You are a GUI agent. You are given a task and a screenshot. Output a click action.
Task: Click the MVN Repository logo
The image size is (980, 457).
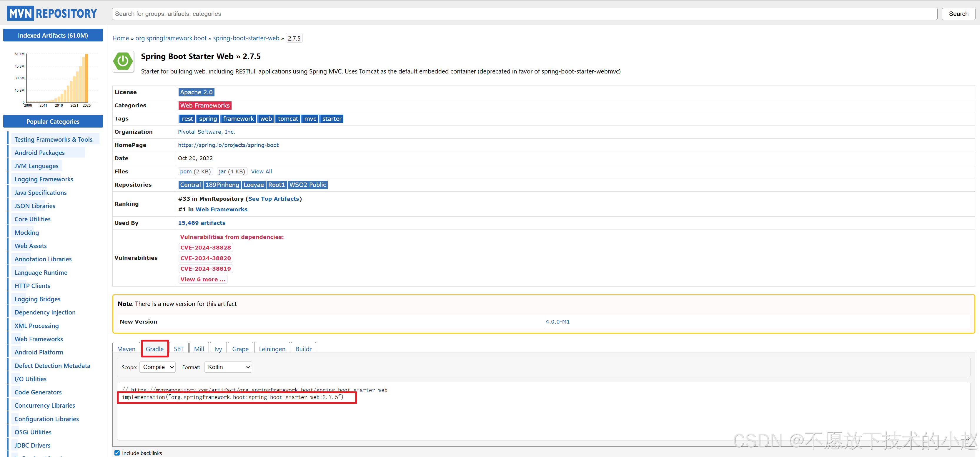(52, 14)
